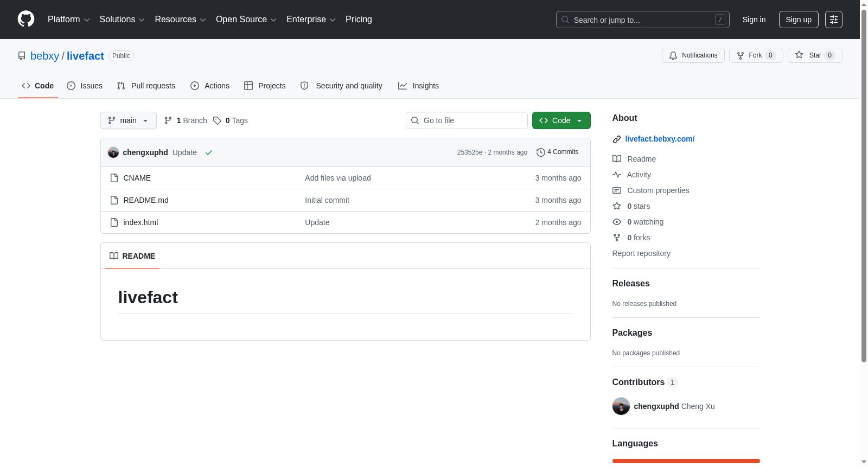
Task: Click chengxuphd's small avatar in commit bar
Action: point(113,152)
